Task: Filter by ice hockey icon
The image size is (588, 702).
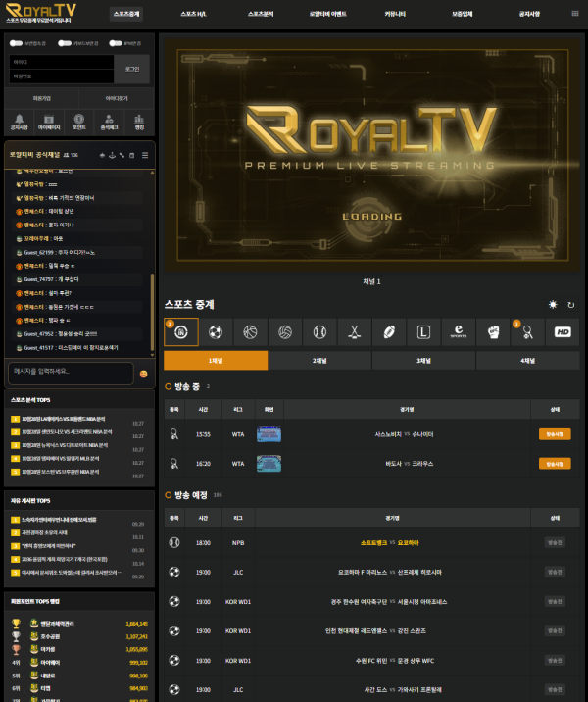Action: pos(355,331)
